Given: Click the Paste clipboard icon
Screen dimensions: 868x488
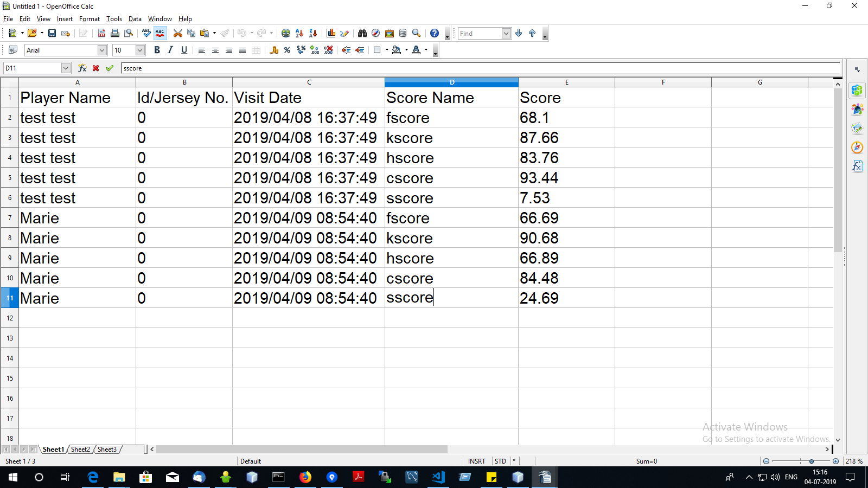Looking at the screenshot, I should [205, 33].
